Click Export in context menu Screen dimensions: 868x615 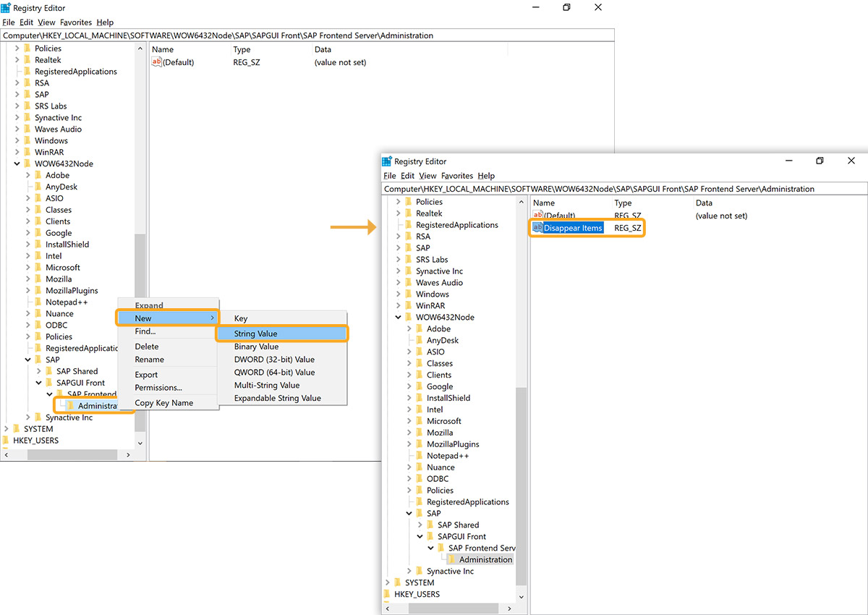click(x=168, y=375)
